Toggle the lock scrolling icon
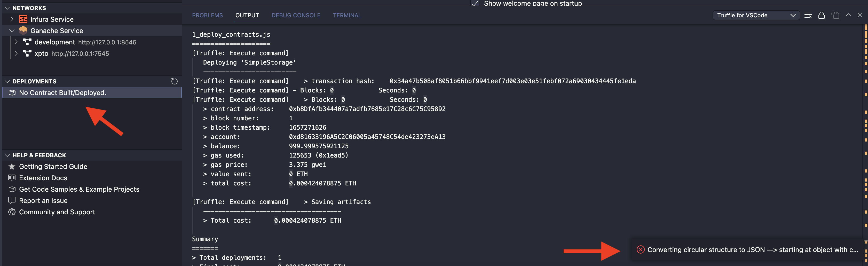This screenshot has width=868, height=266. pyautogui.click(x=822, y=15)
